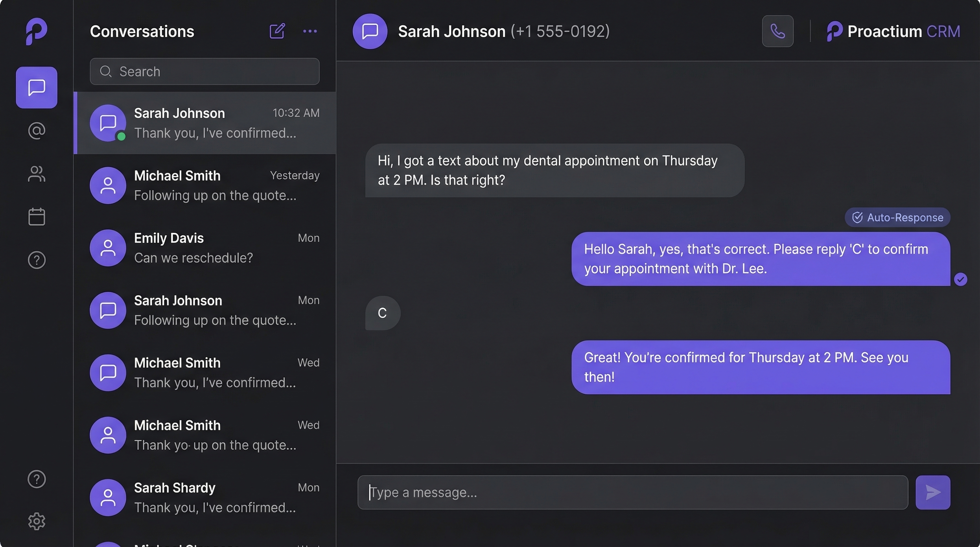This screenshot has width=980, height=547.
Task: Open the conversation options ellipsis menu
Action: 310,31
